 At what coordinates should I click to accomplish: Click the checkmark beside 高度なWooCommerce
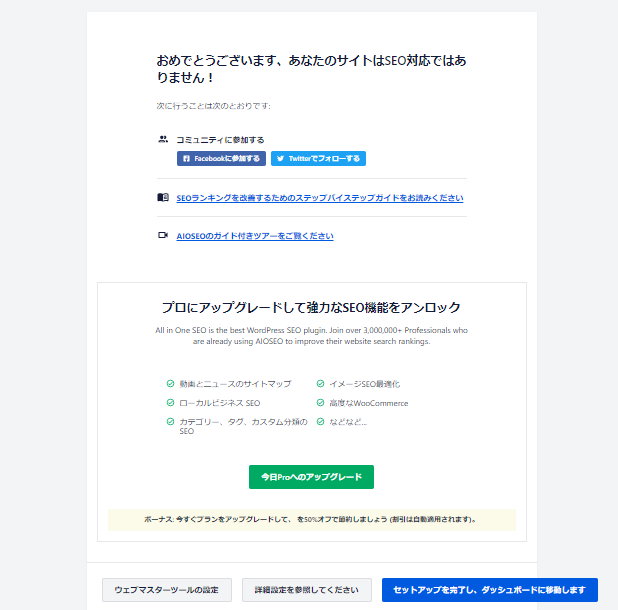point(320,403)
